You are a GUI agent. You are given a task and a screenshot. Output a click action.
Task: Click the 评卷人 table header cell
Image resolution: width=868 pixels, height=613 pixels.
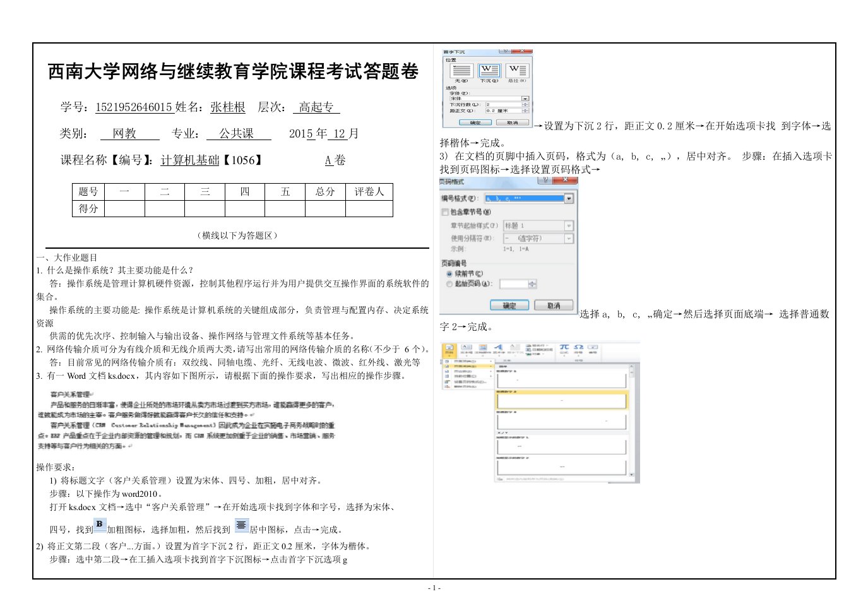pyautogui.click(x=369, y=192)
